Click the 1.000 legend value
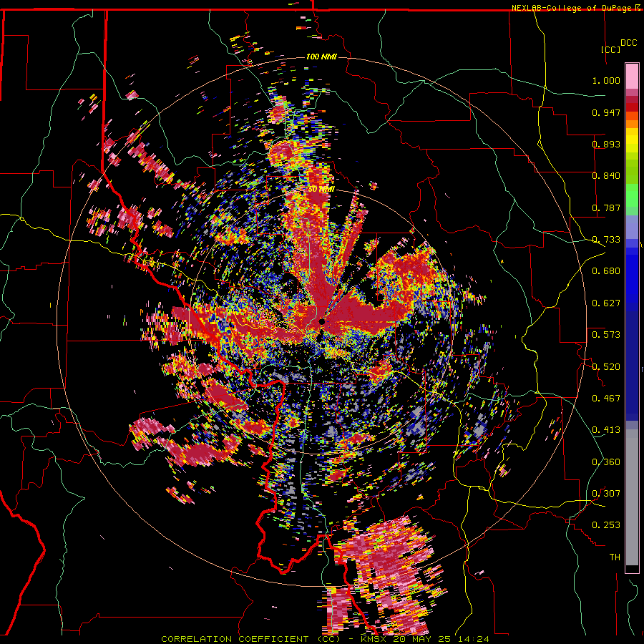The image size is (644, 644). [x=606, y=80]
